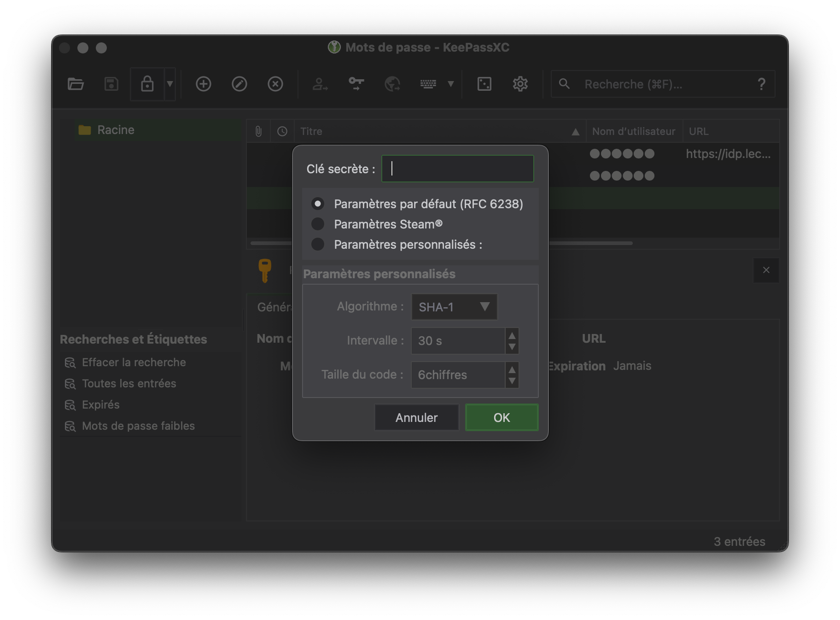Image resolution: width=840 pixels, height=620 pixels.
Task: Delete entry using the X circle icon
Action: coord(275,84)
